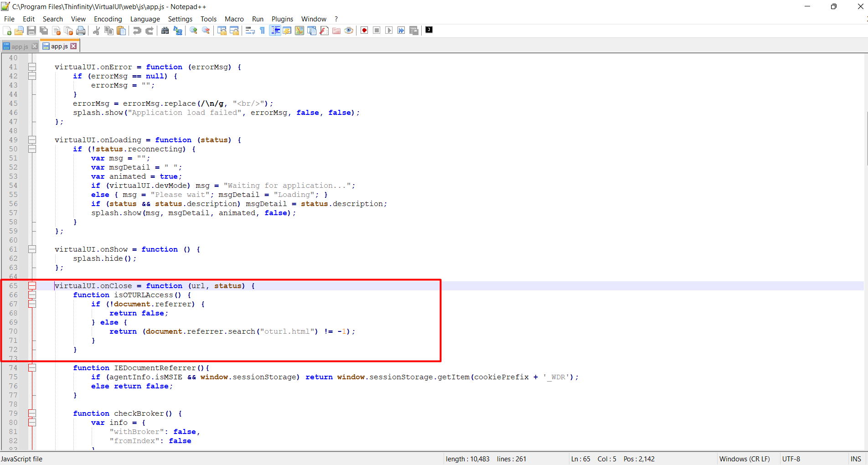Collapse the checkBroker fold at line 79
The width and height of the screenshot is (868, 465).
click(x=32, y=413)
